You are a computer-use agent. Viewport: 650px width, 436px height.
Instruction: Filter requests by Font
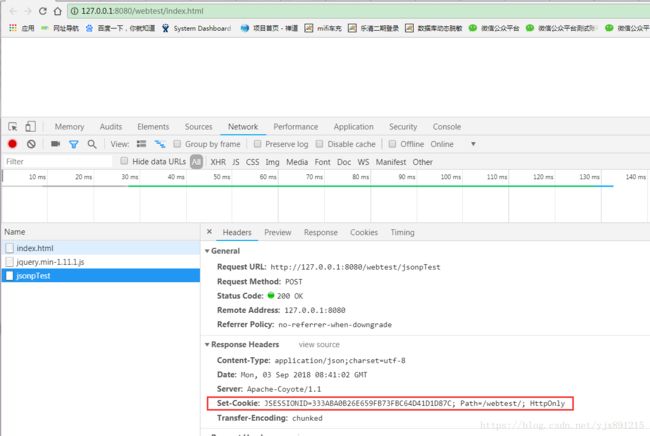click(x=323, y=162)
